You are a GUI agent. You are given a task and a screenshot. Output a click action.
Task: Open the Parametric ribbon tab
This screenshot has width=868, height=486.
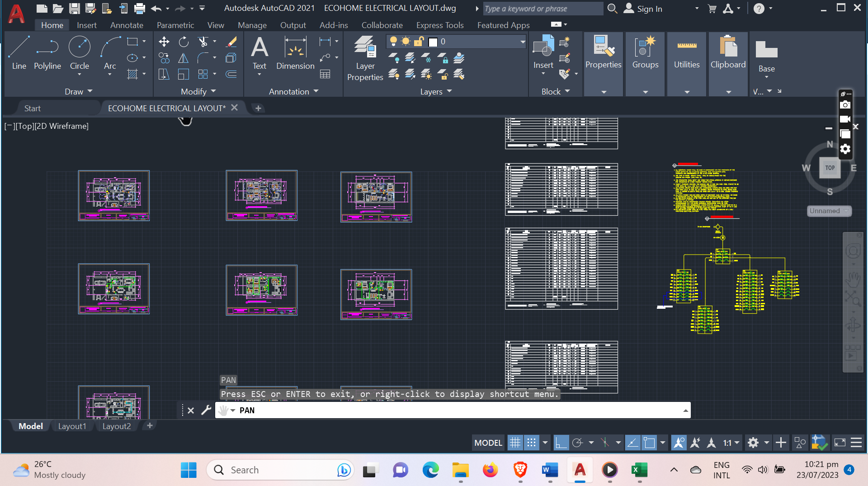(175, 25)
